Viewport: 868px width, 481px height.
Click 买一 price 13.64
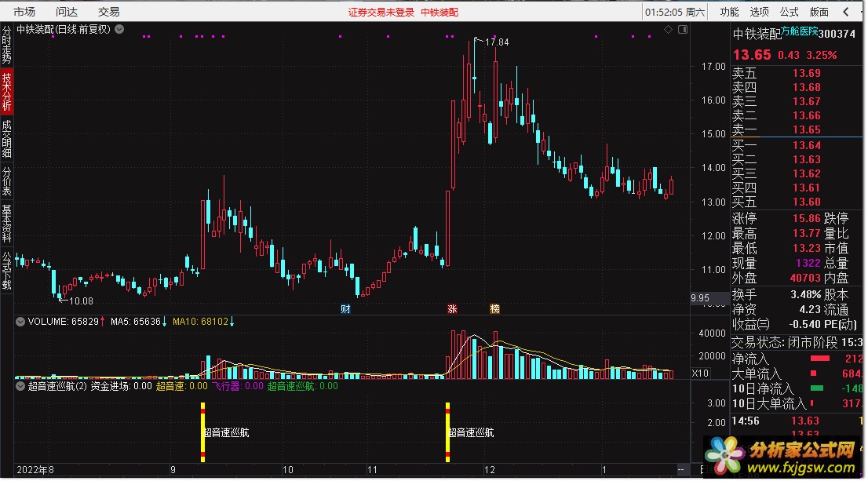click(807, 145)
